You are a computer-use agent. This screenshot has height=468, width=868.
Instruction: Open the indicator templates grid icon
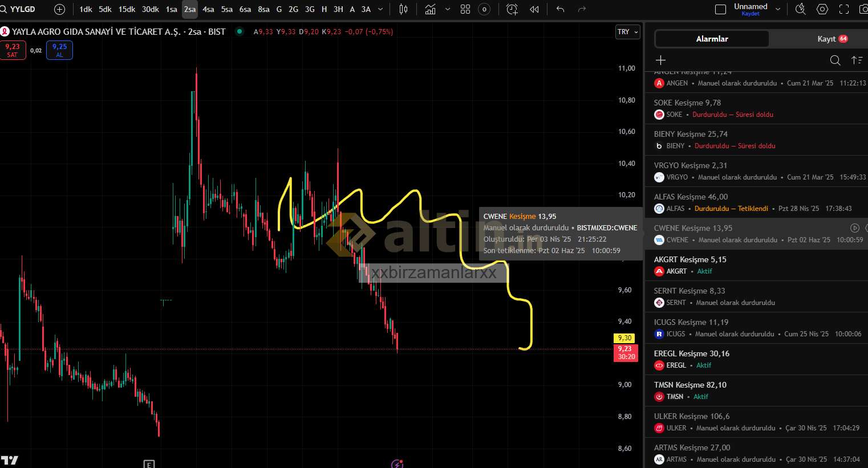coord(465,9)
